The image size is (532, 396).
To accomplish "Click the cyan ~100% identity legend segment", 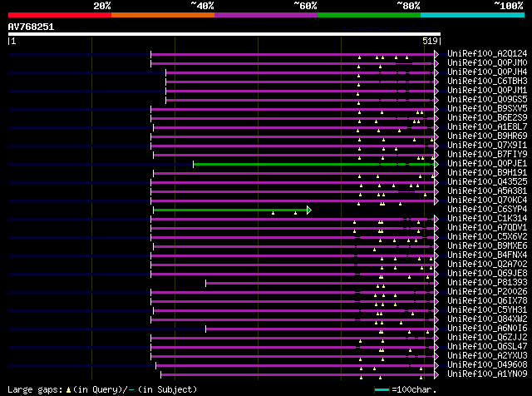I will click(x=473, y=15).
